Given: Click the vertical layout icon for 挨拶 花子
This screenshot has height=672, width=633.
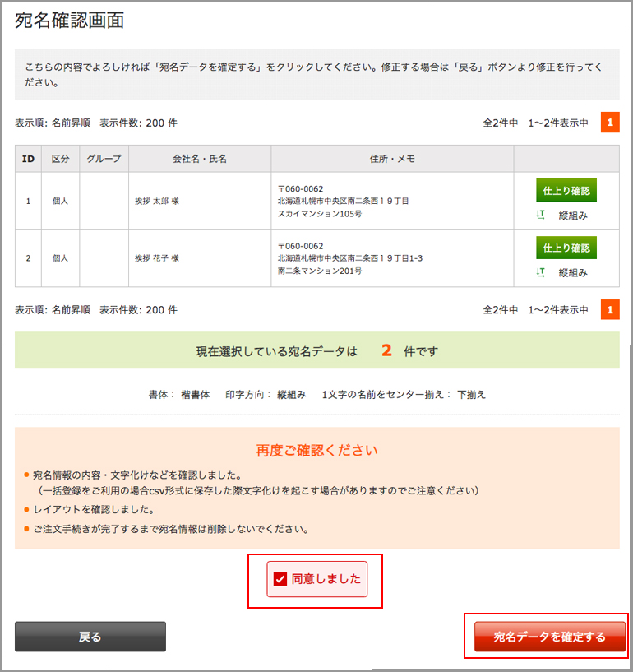Looking at the screenshot, I should [x=541, y=272].
